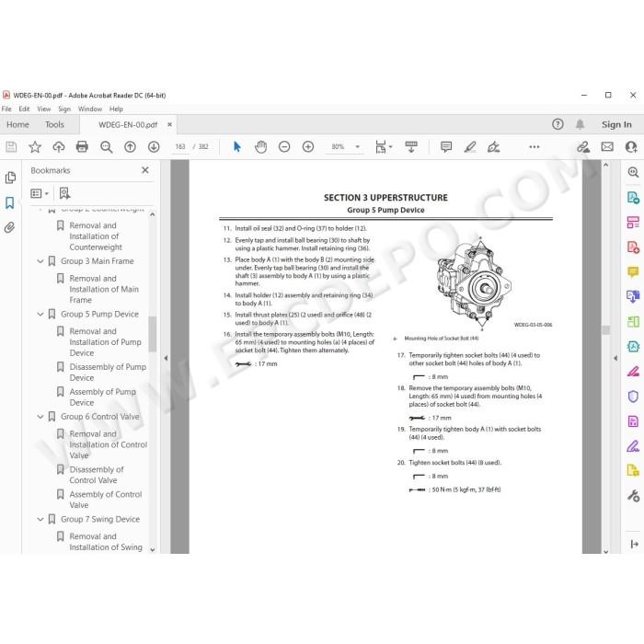Select the WDEG-EN-00.pdf document tab
The image size is (644, 644).
[x=128, y=124]
